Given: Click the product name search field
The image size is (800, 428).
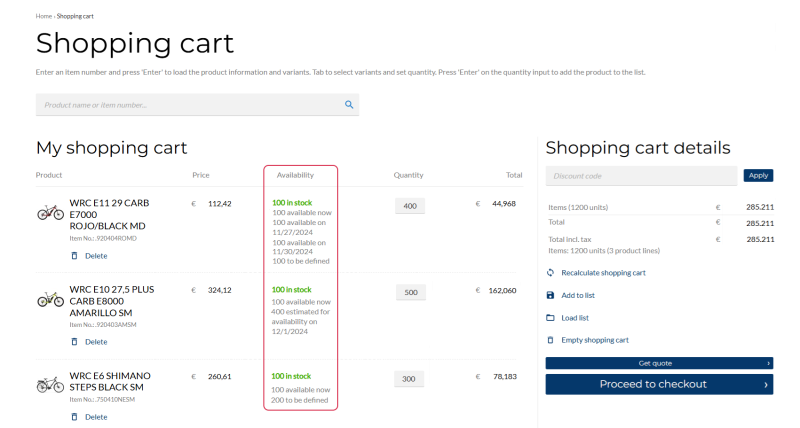Looking at the screenshot, I should click(190, 105).
